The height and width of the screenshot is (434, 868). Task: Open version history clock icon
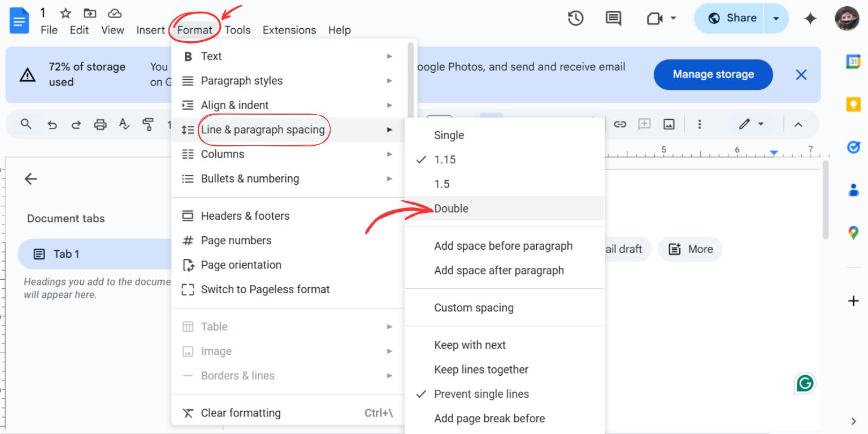pyautogui.click(x=575, y=19)
